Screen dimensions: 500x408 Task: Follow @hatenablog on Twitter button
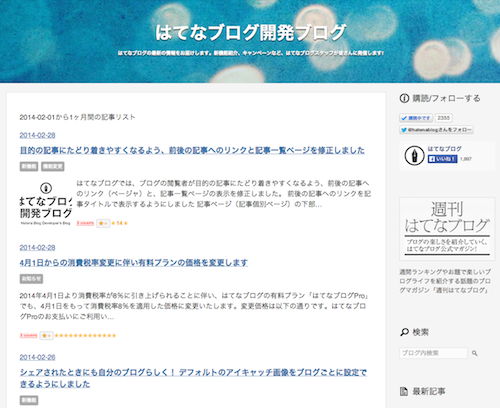[436, 130]
